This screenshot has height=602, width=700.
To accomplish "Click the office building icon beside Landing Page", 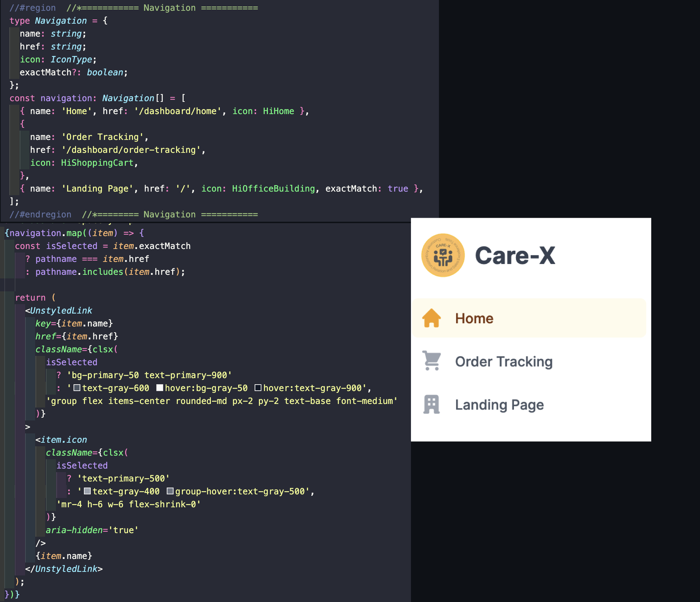I will [431, 404].
